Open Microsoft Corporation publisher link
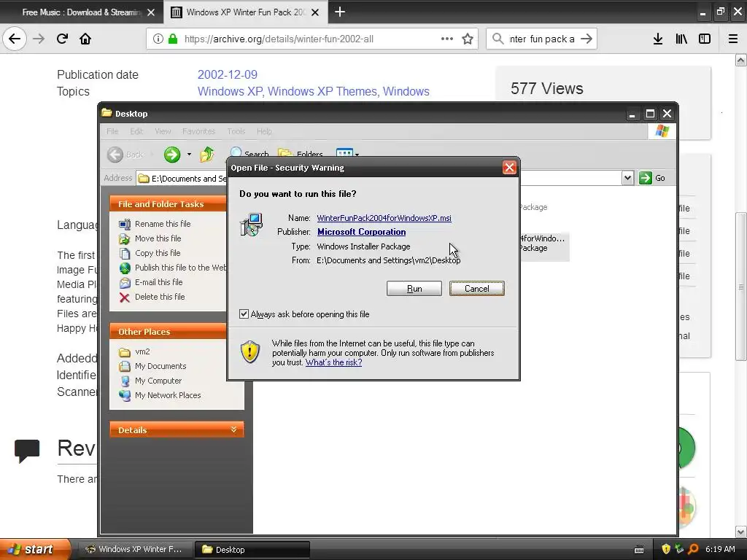Viewport: 747px width, 560px height. tap(362, 232)
